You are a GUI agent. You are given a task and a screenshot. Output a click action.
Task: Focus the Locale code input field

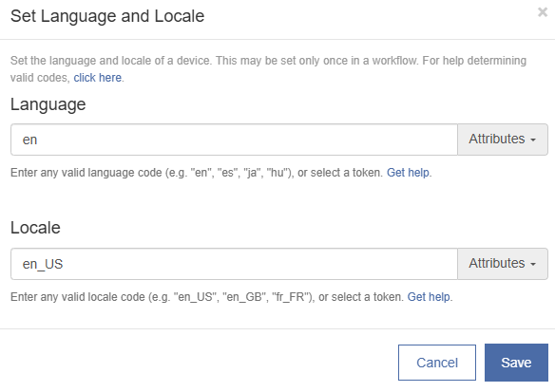pyautogui.click(x=234, y=264)
